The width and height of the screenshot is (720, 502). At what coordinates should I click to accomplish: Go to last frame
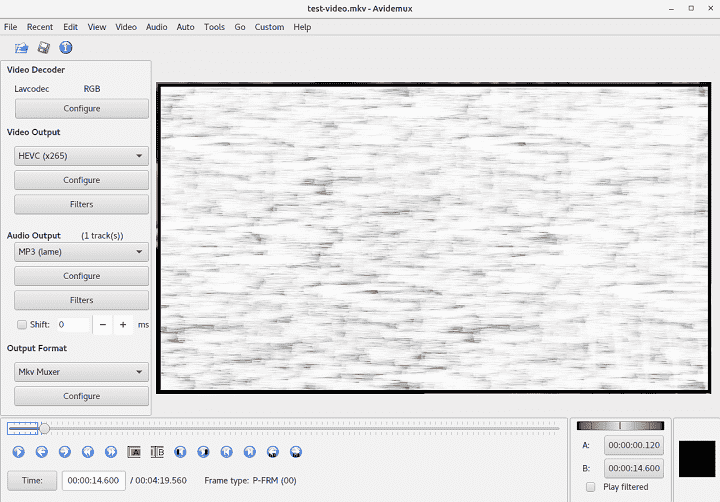[249, 452]
